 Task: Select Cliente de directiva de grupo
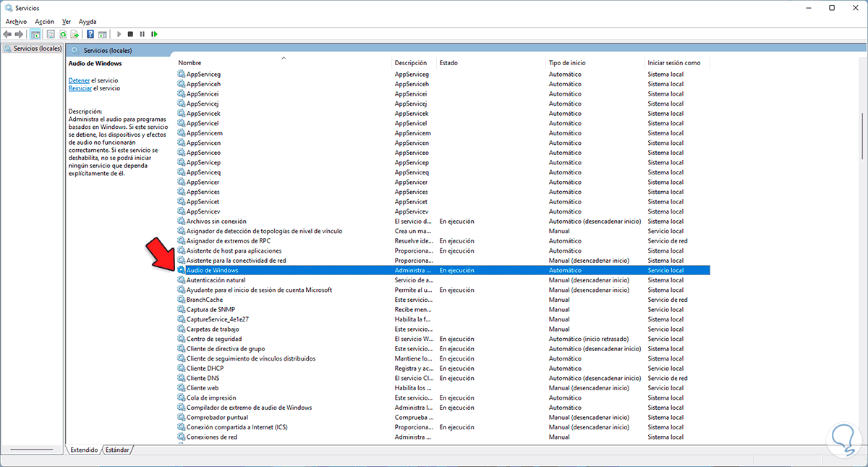(x=226, y=348)
